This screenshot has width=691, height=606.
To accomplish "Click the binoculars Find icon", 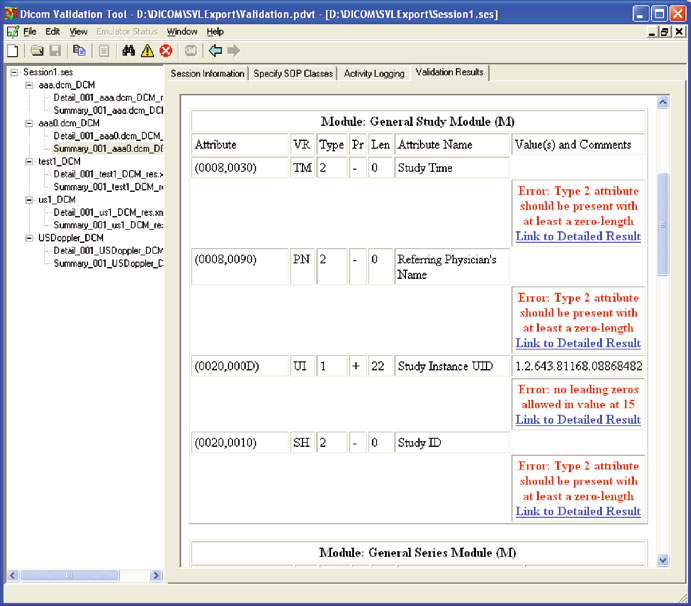I will 128,50.
